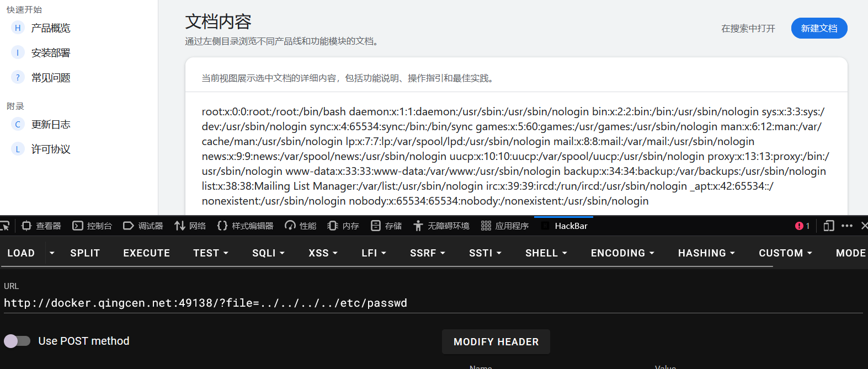Open the MODE menu in HackBar

point(850,253)
